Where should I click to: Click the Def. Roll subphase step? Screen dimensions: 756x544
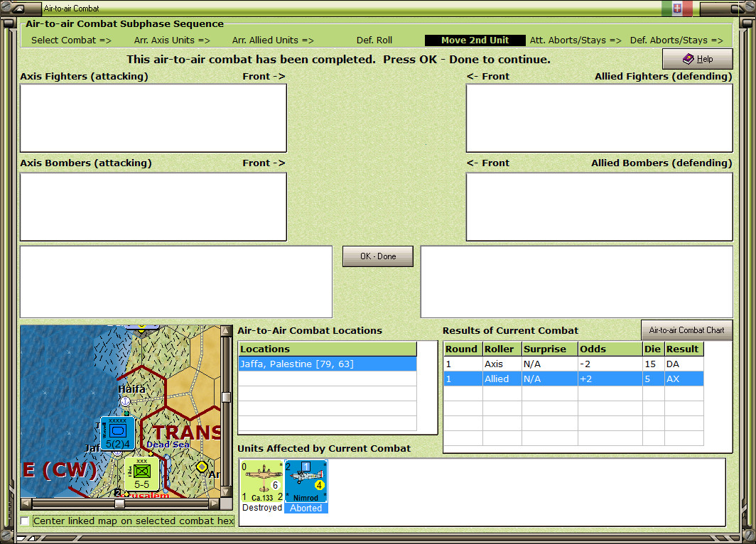click(374, 40)
